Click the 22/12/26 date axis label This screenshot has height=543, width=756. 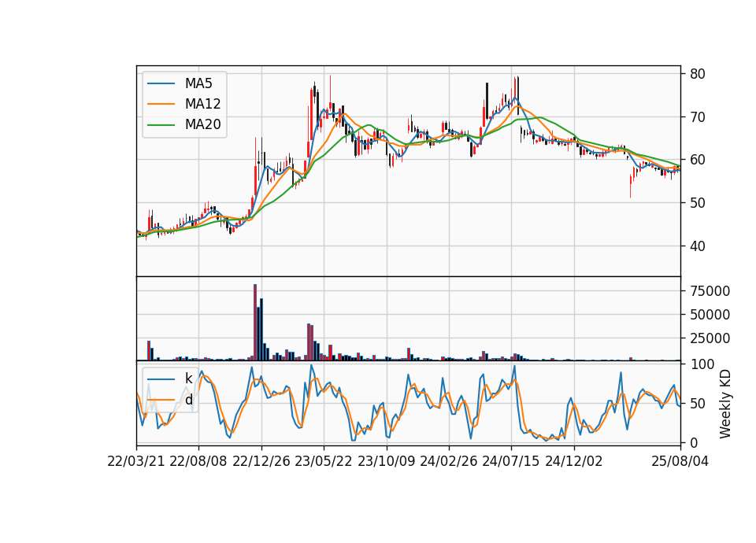pyautogui.click(x=261, y=461)
